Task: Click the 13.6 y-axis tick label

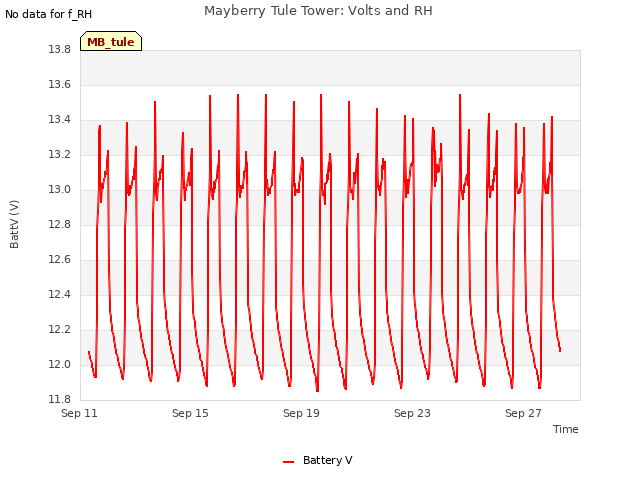Action: (x=60, y=84)
